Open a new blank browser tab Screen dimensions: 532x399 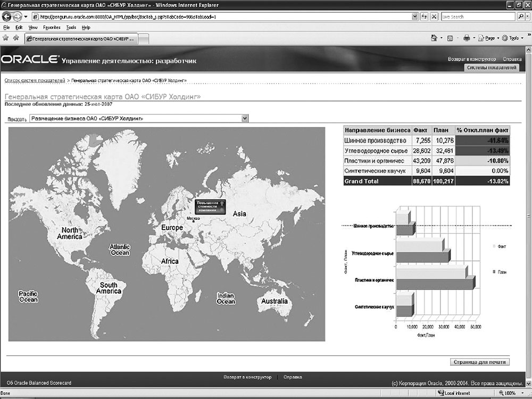click(144, 39)
